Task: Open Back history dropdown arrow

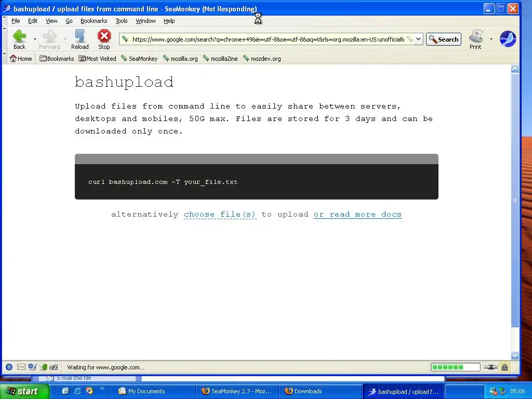Action: 35,39
